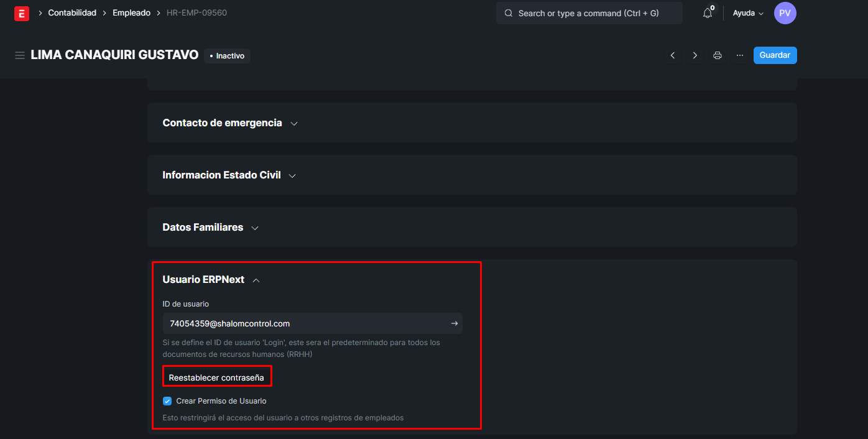The image size is (868, 439).
Task: Navigate to Empleado breadcrumb
Action: [x=131, y=13]
